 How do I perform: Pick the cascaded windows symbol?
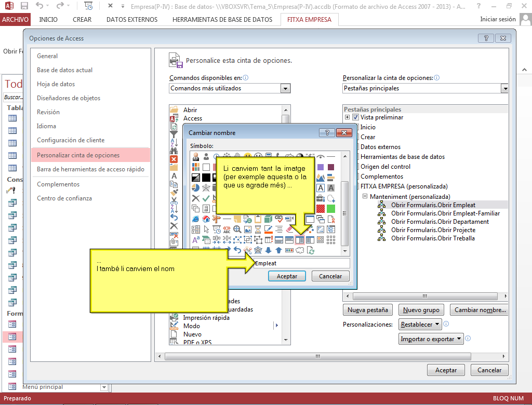click(320, 219)
